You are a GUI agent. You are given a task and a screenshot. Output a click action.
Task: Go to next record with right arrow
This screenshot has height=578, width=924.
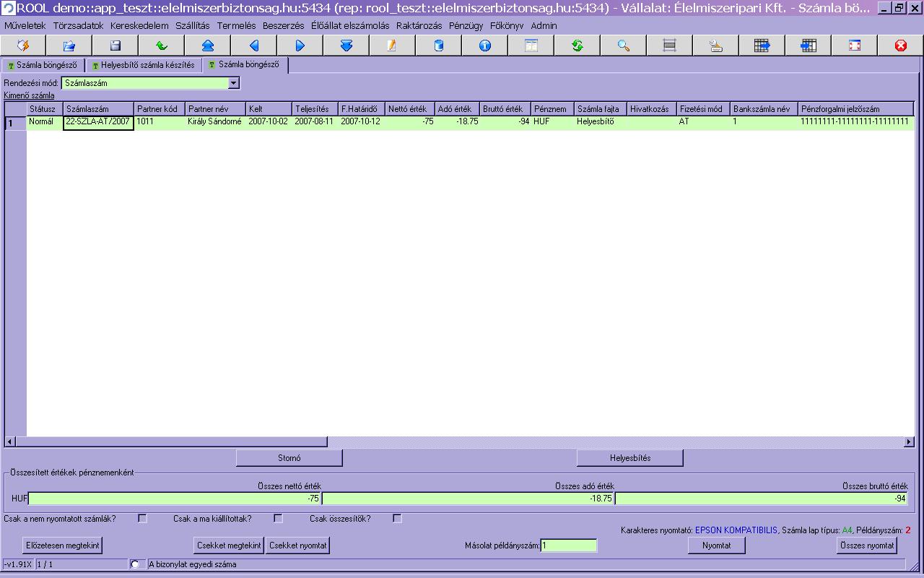point(300,46)
